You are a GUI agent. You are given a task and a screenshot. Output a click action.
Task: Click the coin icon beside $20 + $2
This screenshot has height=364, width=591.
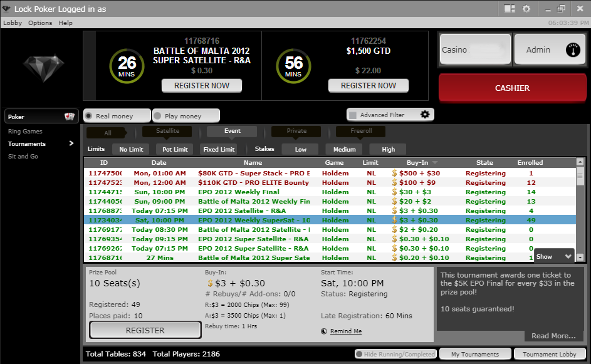click(394, 201)
